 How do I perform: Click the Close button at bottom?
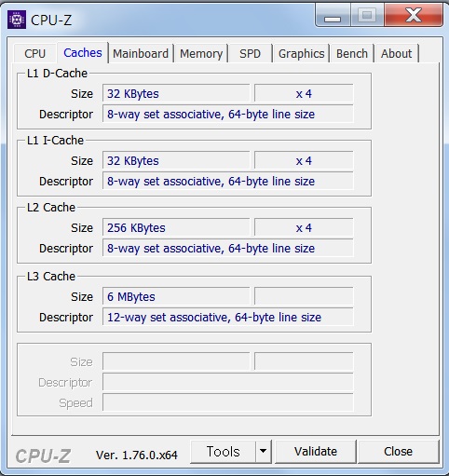point(398,452)
